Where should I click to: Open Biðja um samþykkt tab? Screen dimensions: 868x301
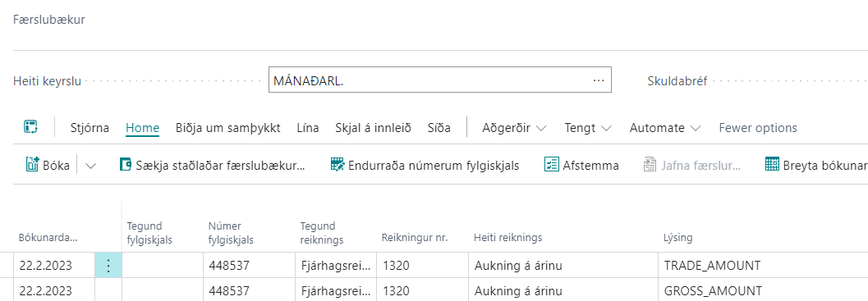(228, 128)
